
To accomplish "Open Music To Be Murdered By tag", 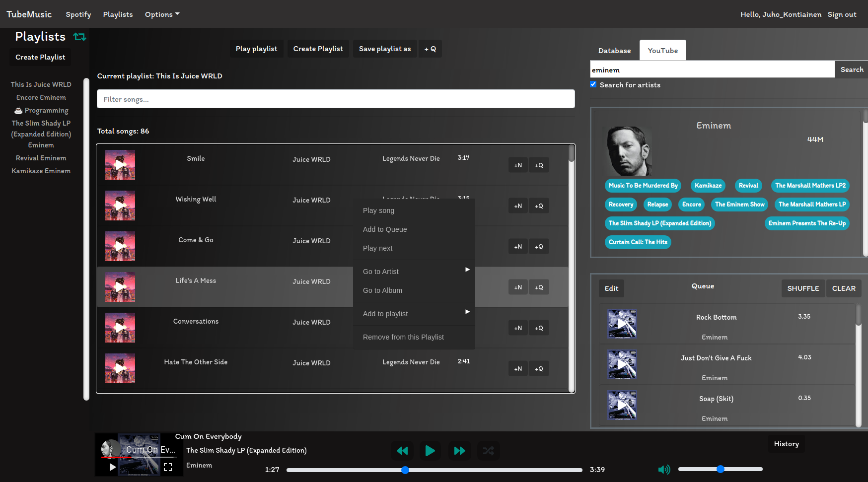I will pos(643,186).
